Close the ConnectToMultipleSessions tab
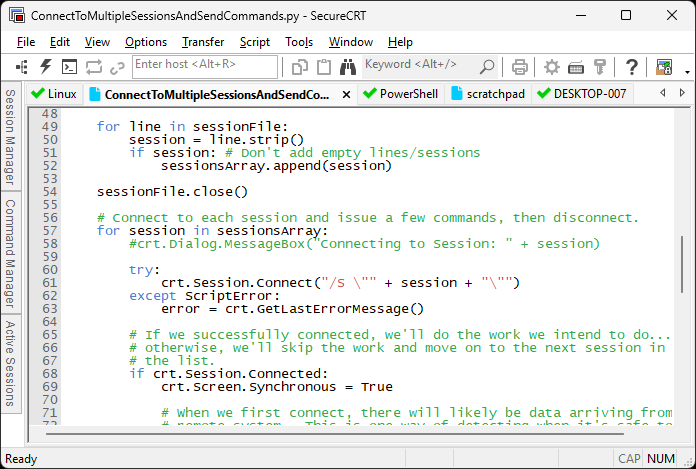Screen dimensions: 696x469 click(347, 94)
